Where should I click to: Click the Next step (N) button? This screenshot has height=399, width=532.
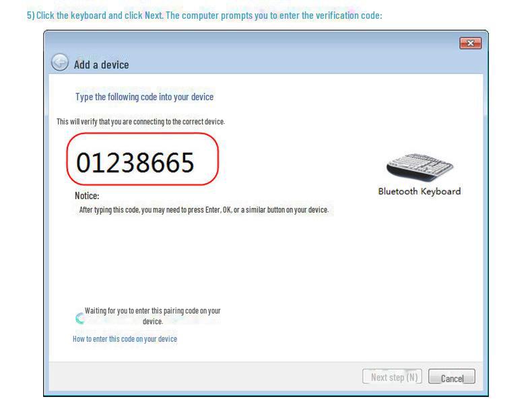point(392,376)
